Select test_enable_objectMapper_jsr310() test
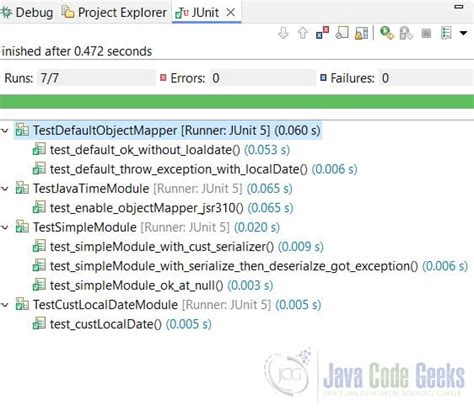Screen dimensions: 474x411 (x=163, y=208)
